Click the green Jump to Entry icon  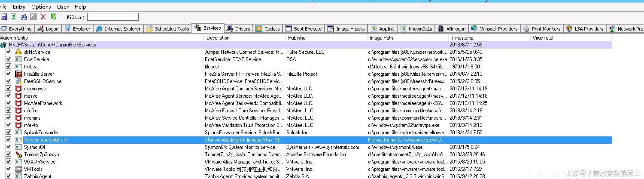point(54,17)
